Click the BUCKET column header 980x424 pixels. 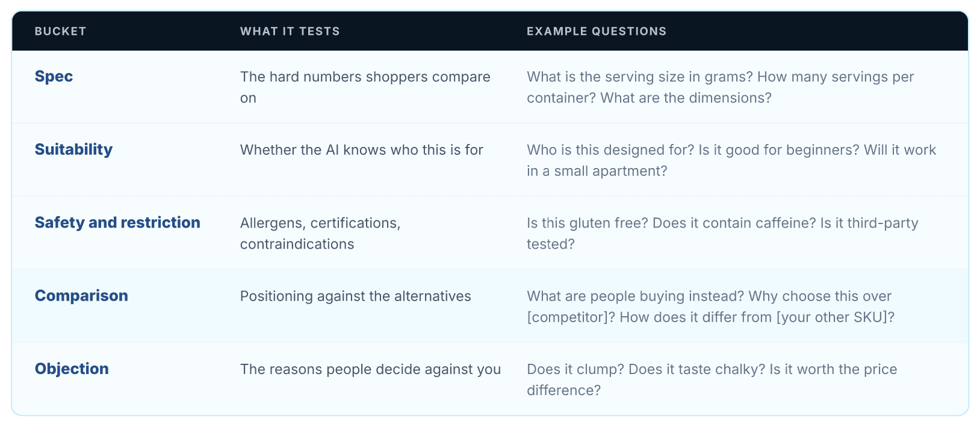tap(60, 31)
